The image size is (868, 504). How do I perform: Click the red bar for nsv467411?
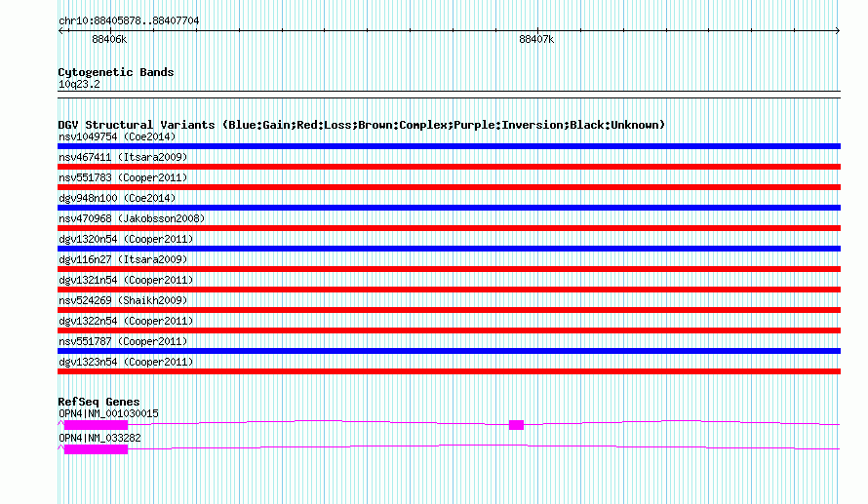coord(449,167)
